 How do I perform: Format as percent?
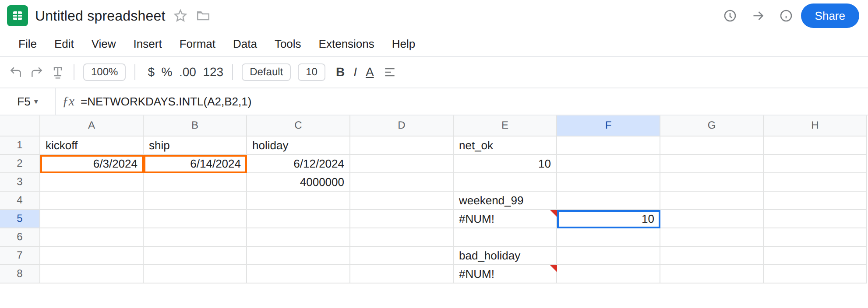coord(167,72)
